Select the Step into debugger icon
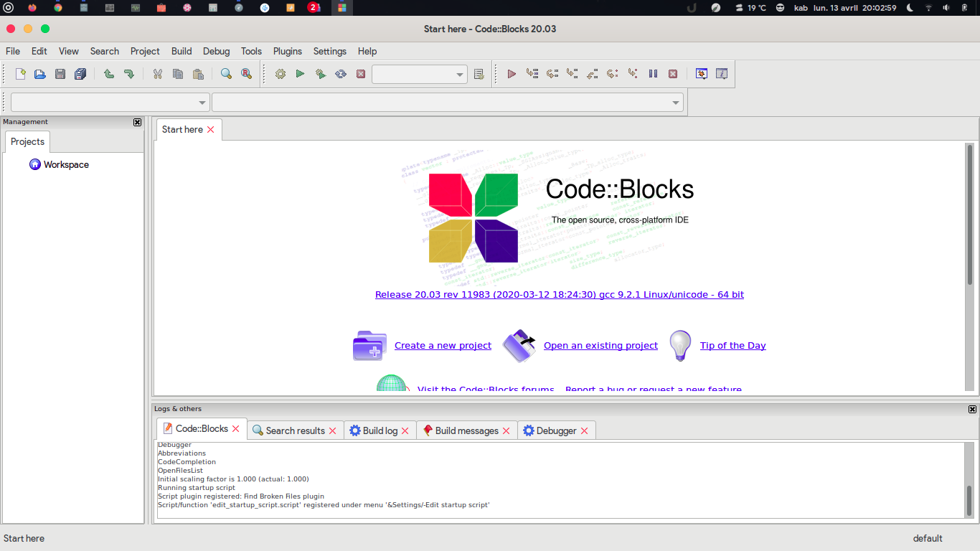980x551 pixels. [x=571, y=74]
